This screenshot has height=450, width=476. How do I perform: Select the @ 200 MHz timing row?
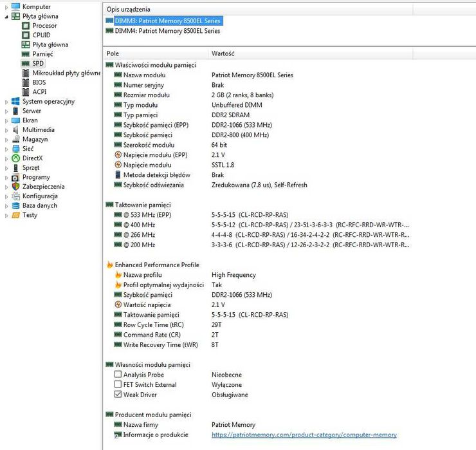click(x=258, y=245)
